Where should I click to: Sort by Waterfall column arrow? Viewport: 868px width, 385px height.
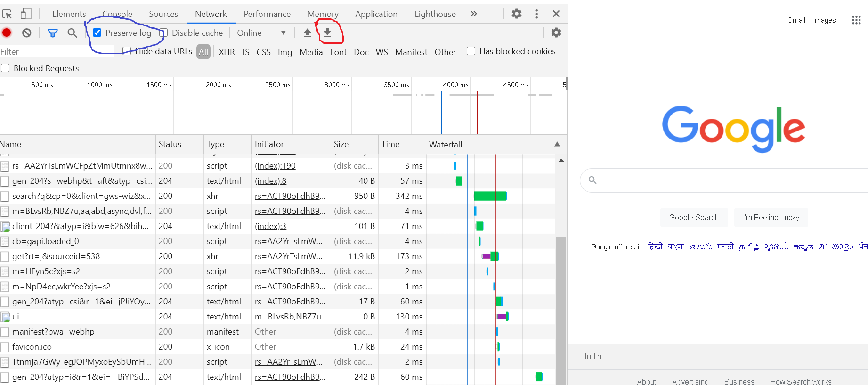click(557, 144)
